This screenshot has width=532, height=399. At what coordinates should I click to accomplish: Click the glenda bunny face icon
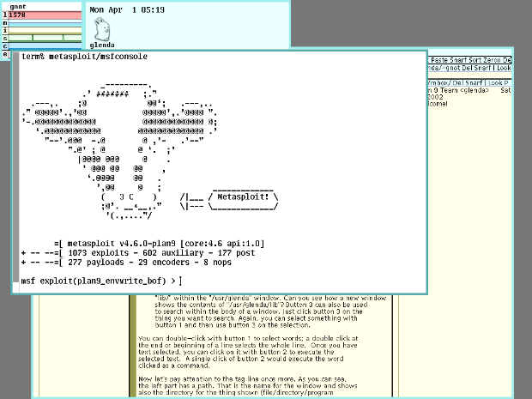[101, 32]
